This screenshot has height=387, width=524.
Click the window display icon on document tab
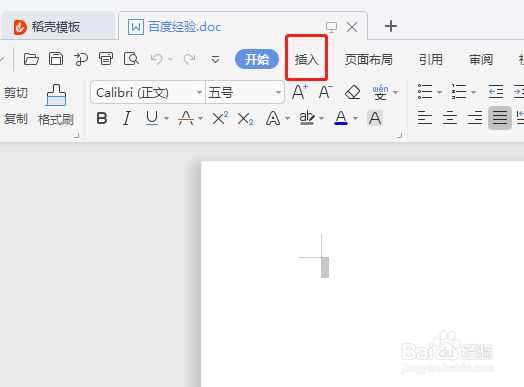click(331, 27)
